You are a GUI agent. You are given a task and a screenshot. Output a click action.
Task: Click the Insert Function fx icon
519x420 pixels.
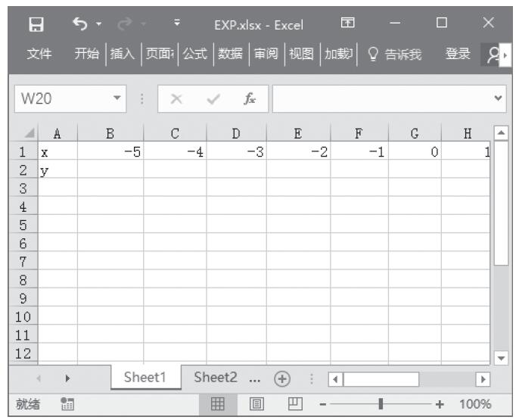[x=249, y=98]
